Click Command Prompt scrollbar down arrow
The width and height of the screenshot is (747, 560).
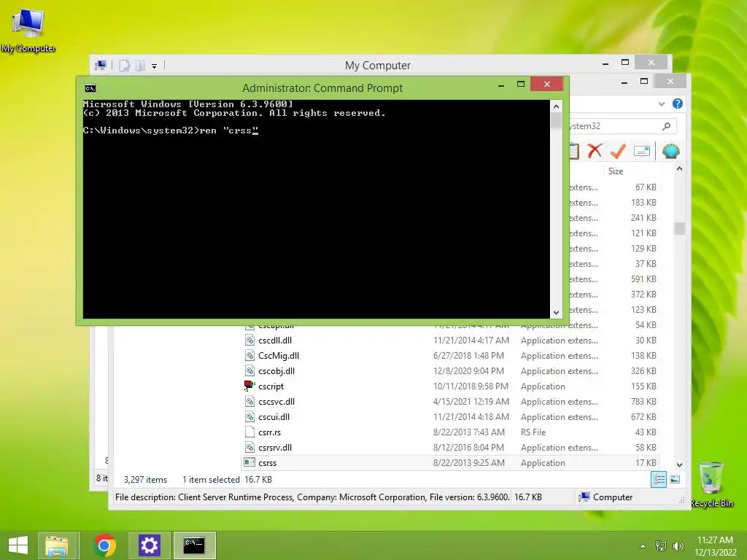pyautogui.click(x=556, y=313)
